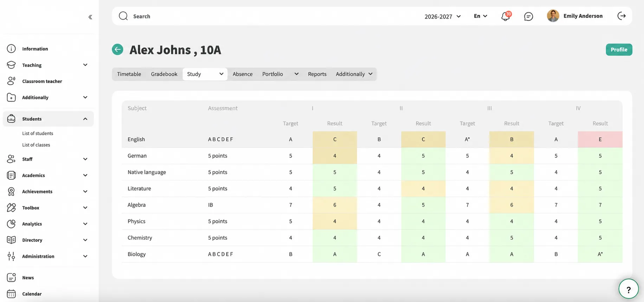Click the Directory book icon
644x302 pixels.
pyautogui.click(x=11, y=240)
